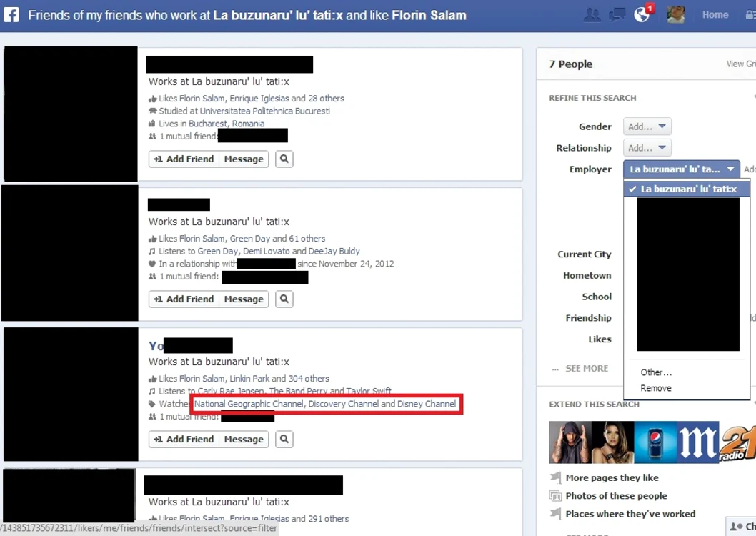Search icon in Green Day listener's card
Viewport: 756px width, 536px height.
coord(284,299)
